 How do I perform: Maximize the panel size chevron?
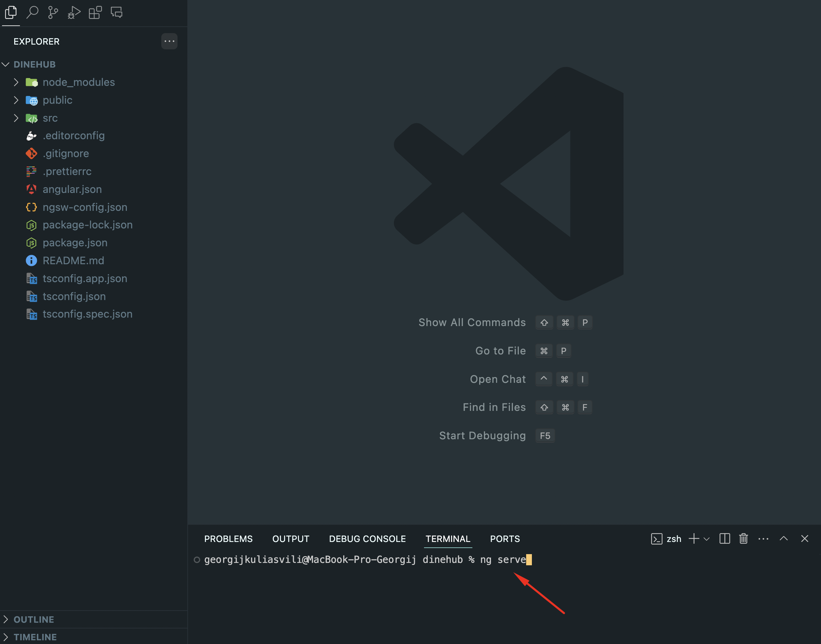point(784,539)
